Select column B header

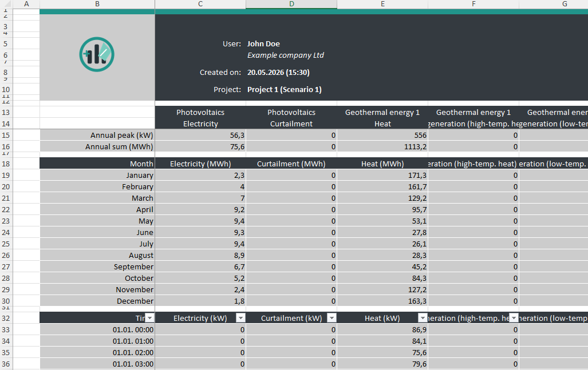(x=97, y=4)
